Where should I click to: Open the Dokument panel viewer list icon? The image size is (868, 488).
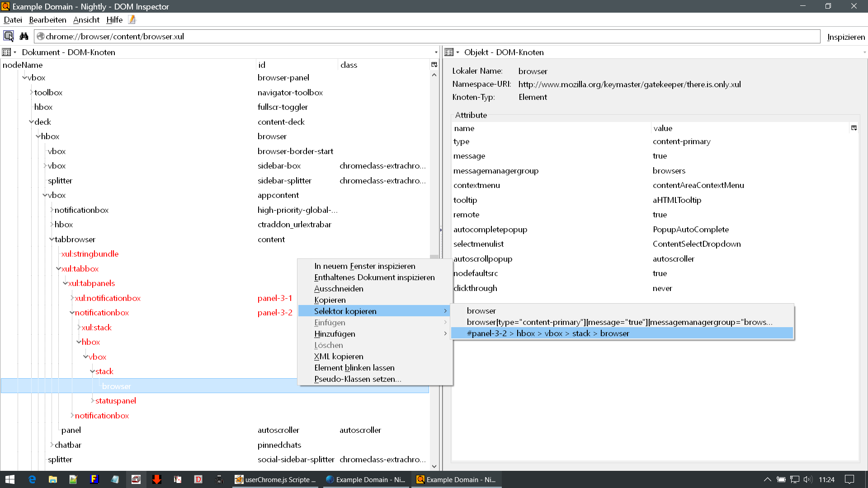[7, 52]
